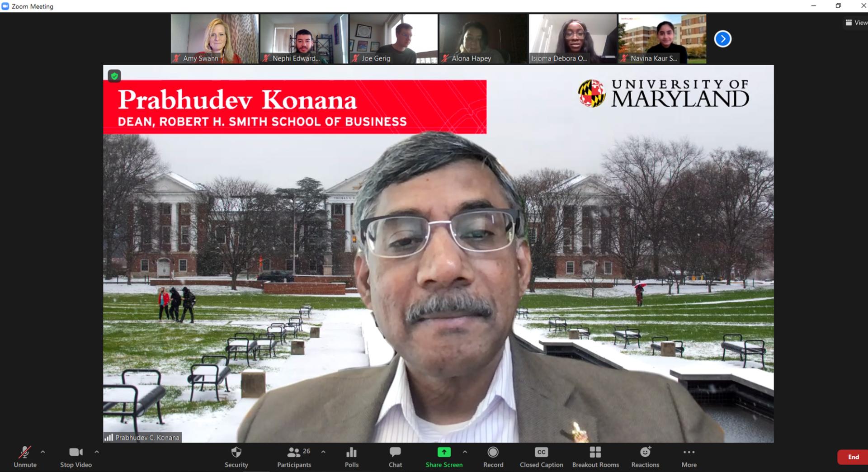
Task: Click Alona Hapey's muted microphone icon
Action: tap(445, 58)
